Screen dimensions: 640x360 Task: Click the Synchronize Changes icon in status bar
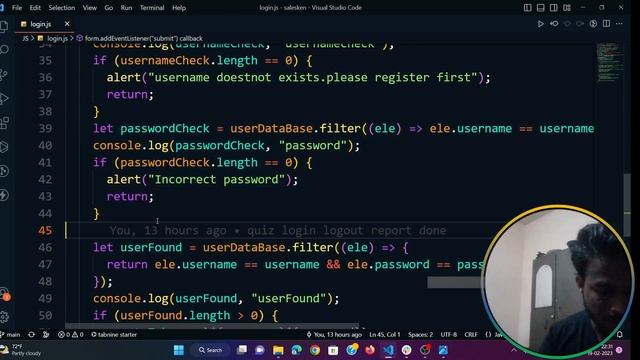point(31,334)
